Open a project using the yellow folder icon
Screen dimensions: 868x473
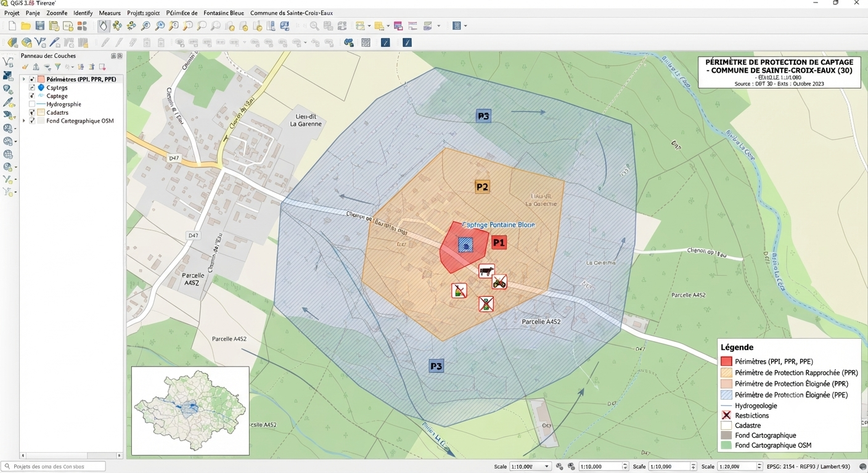[x=26, y=26]
